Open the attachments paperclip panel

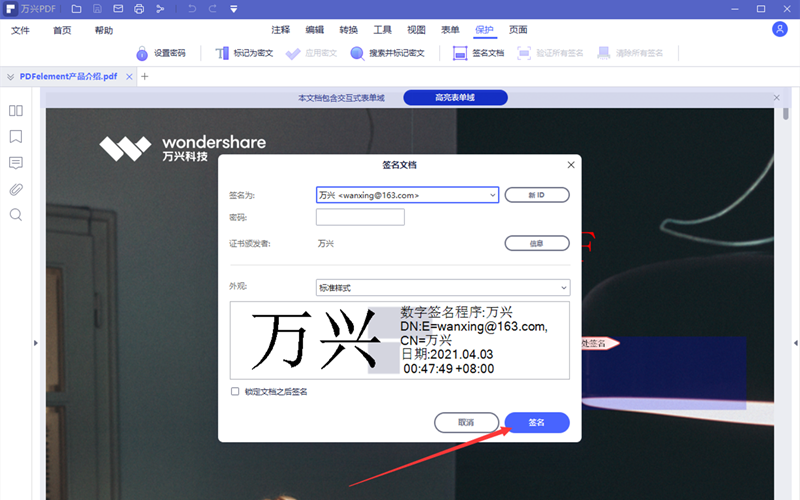(x=16, y=189)
